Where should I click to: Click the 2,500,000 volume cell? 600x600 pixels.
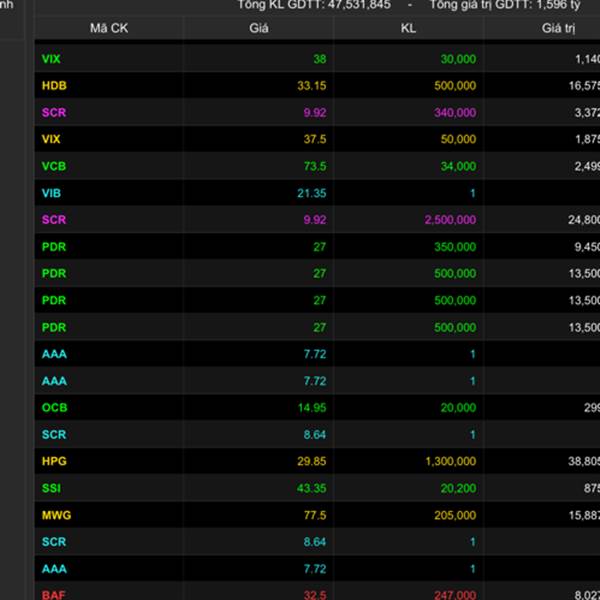pyautogui.click(x=450, y=220)
